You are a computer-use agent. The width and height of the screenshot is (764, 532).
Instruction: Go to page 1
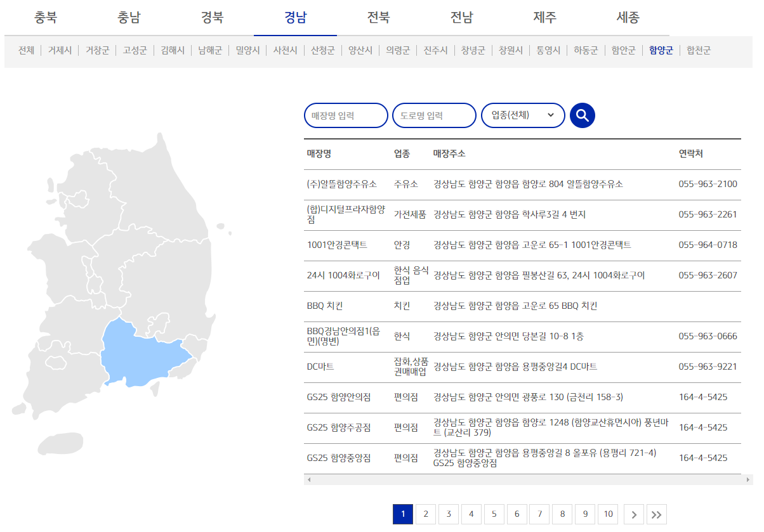click(402, 514)
